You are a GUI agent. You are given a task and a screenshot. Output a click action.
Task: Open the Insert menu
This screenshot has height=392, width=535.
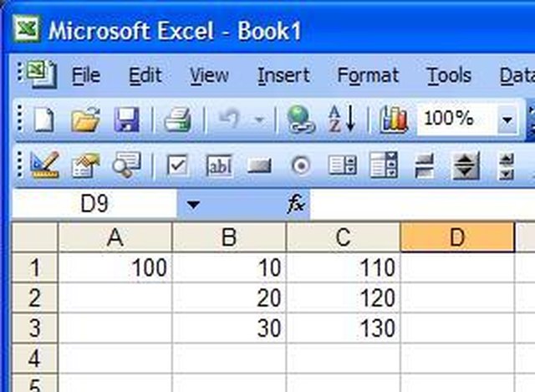point(283,76)
